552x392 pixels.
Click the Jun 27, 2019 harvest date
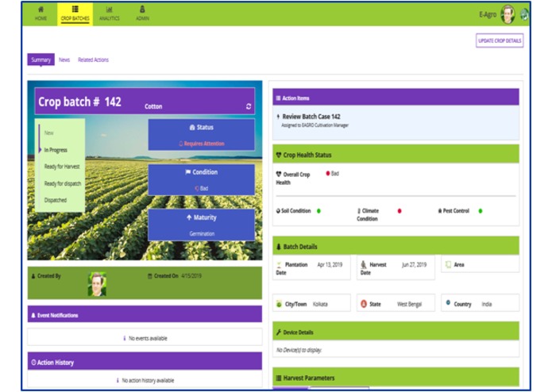coord(414,264)
